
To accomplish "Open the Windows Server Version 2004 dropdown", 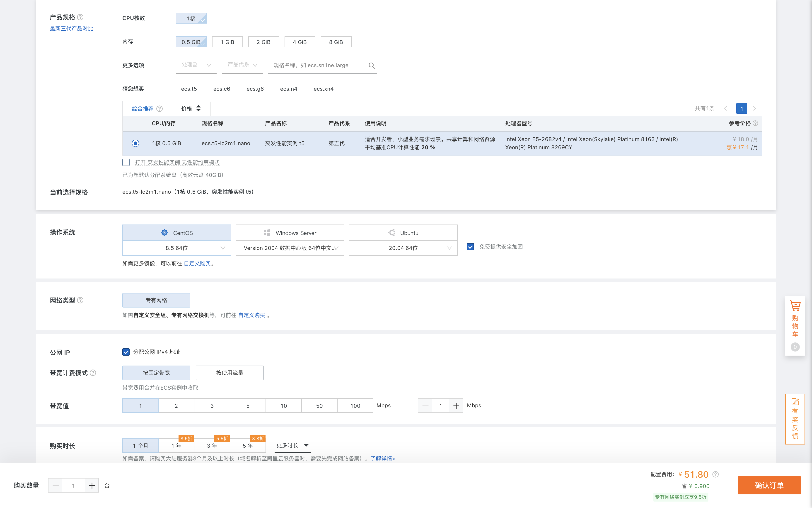I will point(290,248).
